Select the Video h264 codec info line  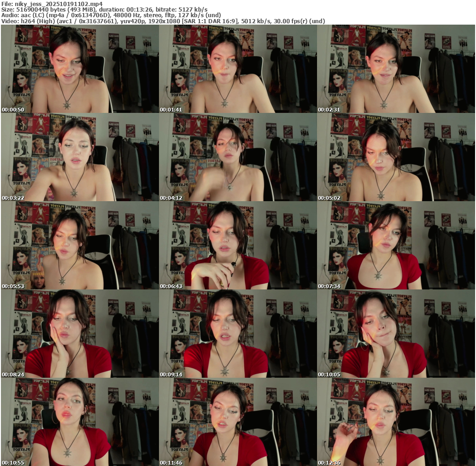163,21
